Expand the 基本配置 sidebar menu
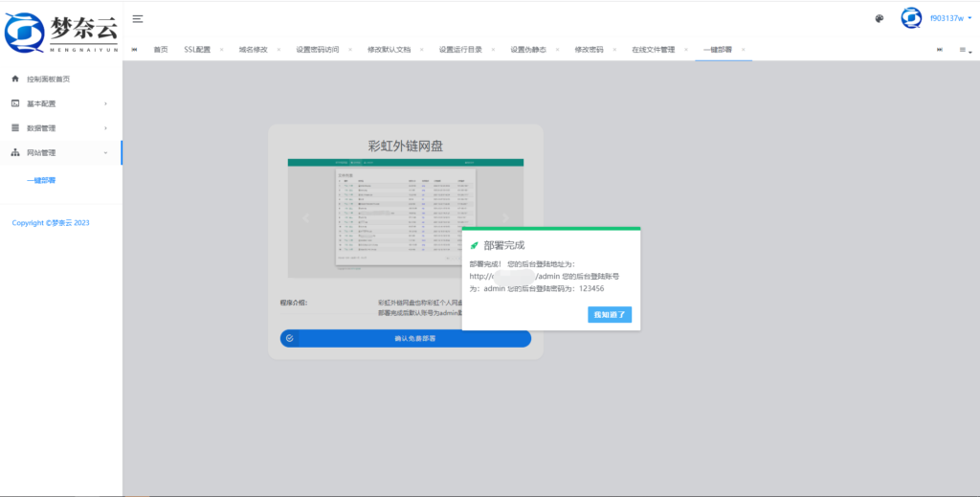 (x=61, y=103)
